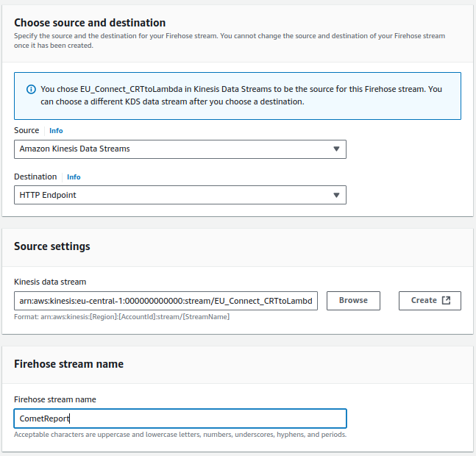
Task: Click the Source dropdown arrow icon
Action: point(336,149)
